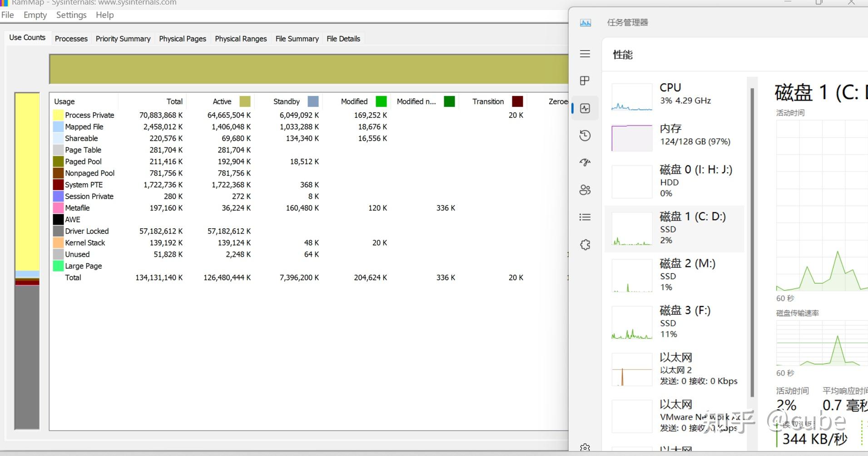Click Paged Pool olive legend swatch
The image size is (868, 456).
pos(58,161)
